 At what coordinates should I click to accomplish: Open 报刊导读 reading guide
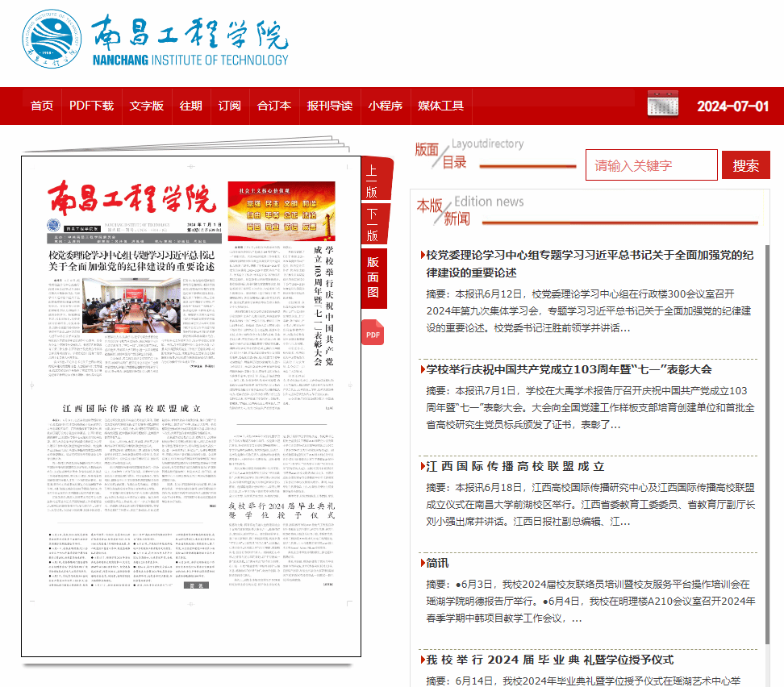point(330,106)
